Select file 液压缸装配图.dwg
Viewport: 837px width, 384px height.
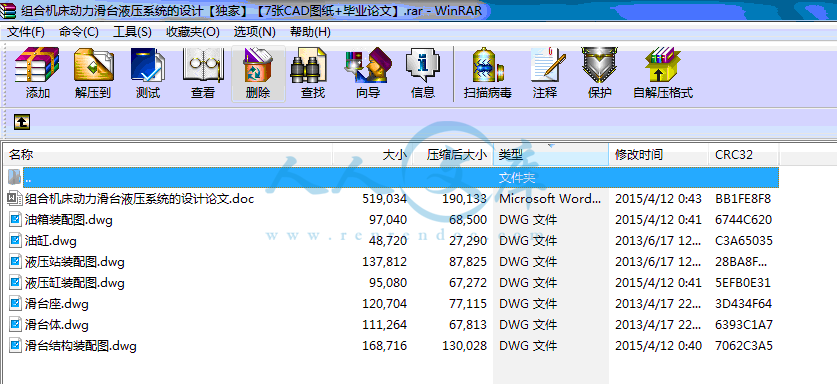[x=75, y=283]
